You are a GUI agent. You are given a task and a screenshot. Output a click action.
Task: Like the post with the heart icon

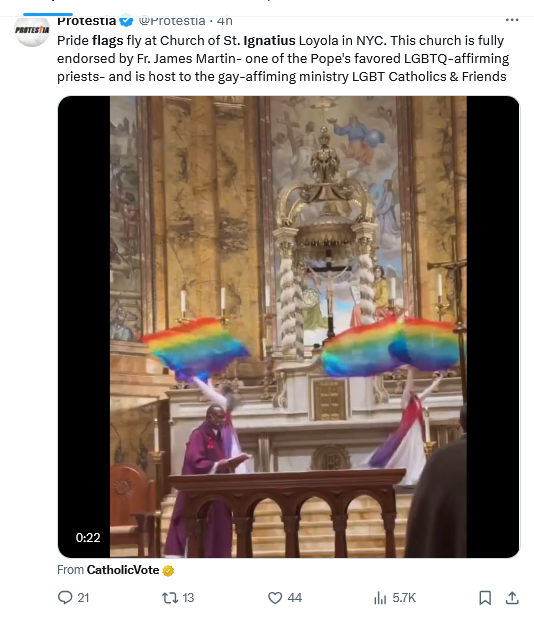[275, 598]
